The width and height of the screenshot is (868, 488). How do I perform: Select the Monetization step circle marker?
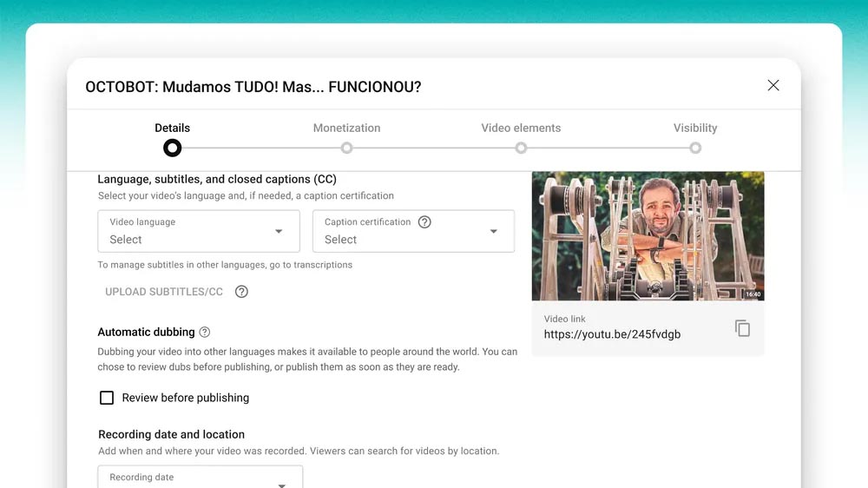tap(346, 148)
